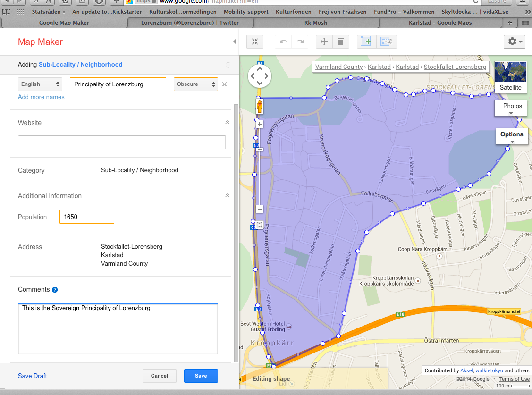Click the Save Draft link
Image resolution: width=532 pixels, height=395 pixels.
(32, 376)
